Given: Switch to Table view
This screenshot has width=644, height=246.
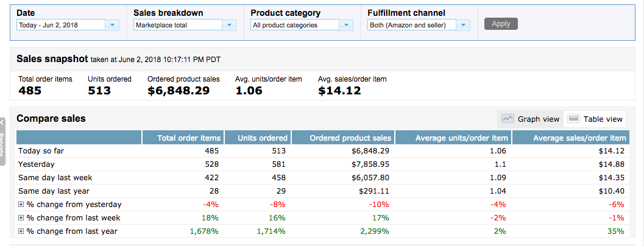Looking at the screenshot, I should [x=595, y=119].
